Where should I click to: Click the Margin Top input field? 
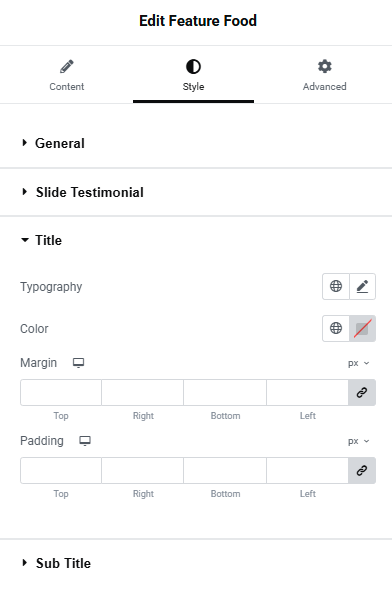click(61, 393)
